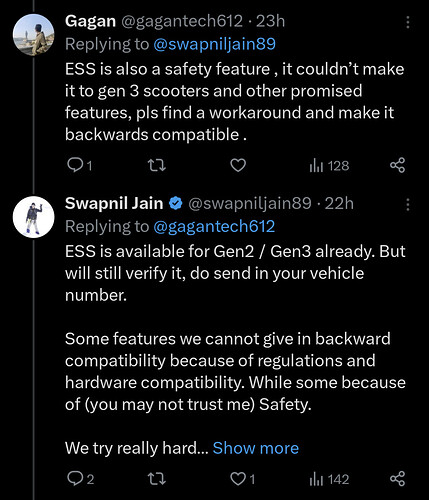Expand tweet with Show more
Screen dimensions: 429x500
[256, 448]
